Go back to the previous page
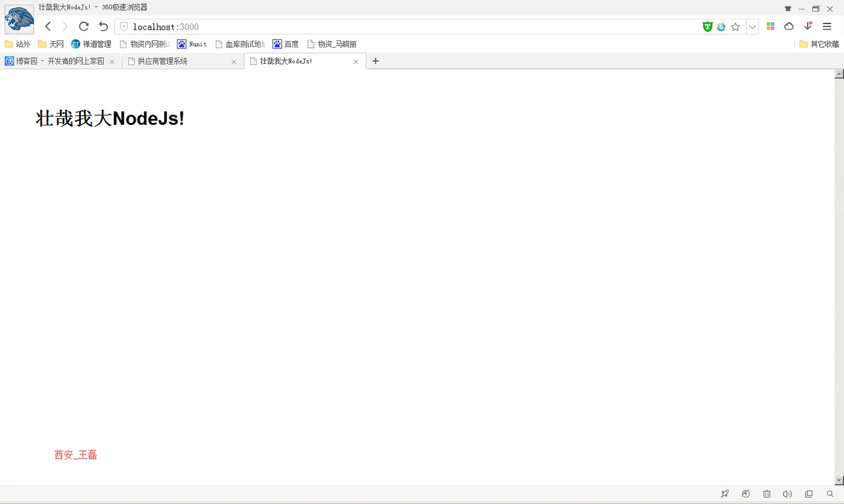The image size is (844, 504). (48, 27)
